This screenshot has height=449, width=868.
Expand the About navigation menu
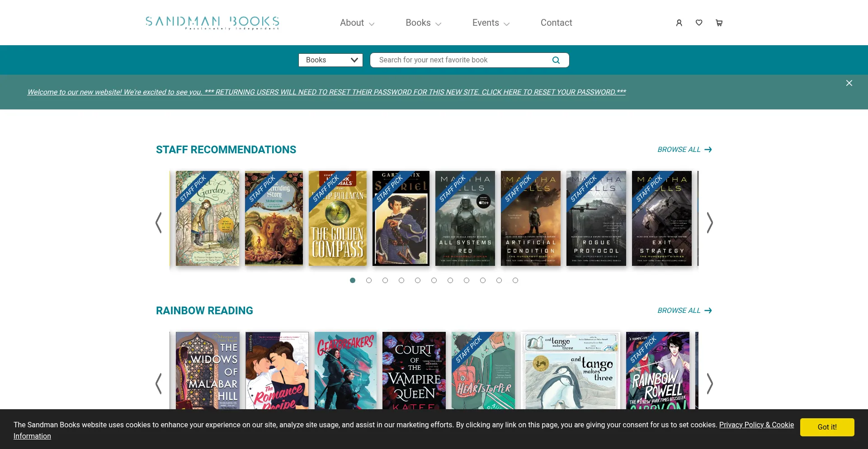point(357,23)
